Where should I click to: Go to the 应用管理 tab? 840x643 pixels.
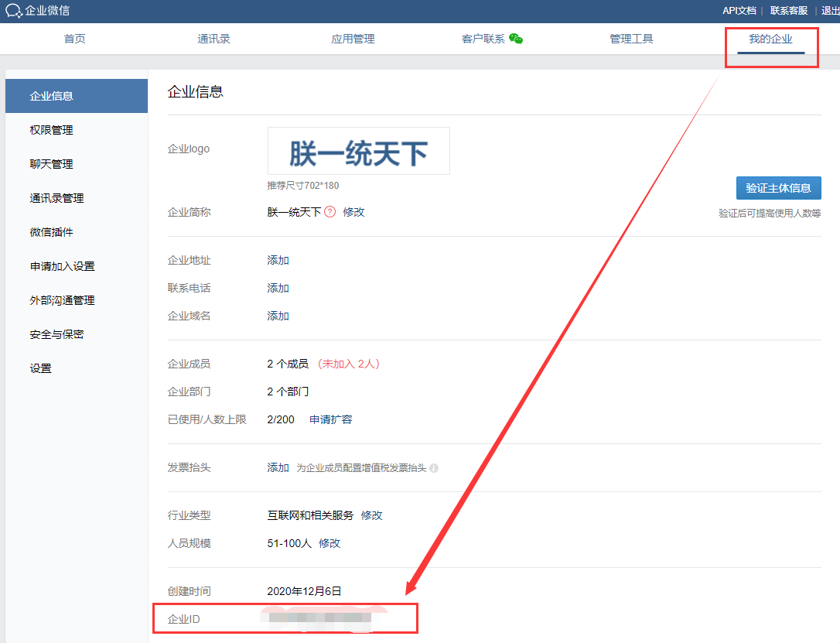(353, 39)
